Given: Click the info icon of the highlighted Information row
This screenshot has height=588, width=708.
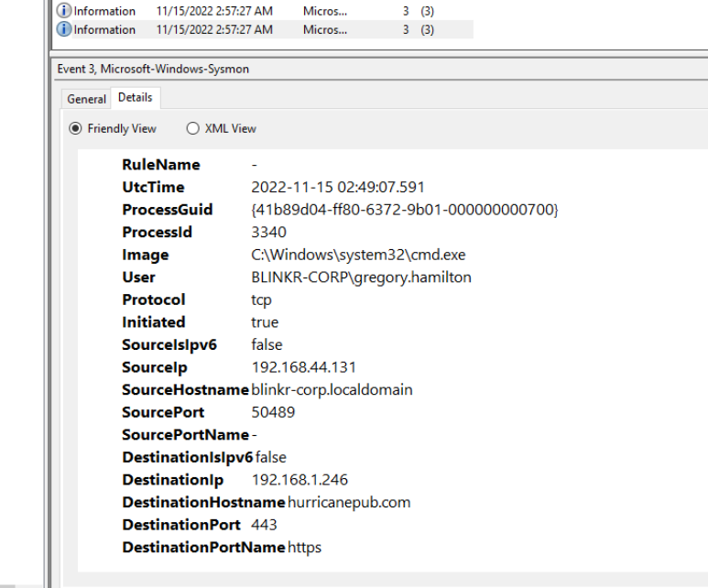Looking at the screenshot, I should 64,29.
